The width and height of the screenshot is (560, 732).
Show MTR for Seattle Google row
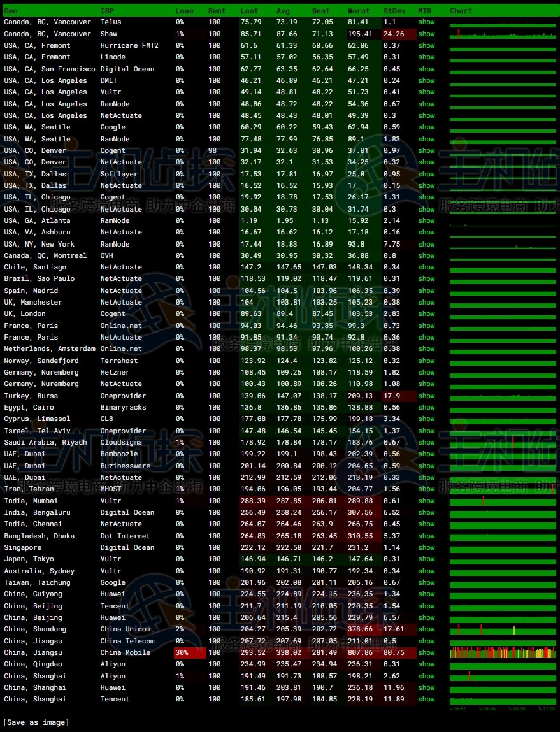pyautogui.click(x=426, y=127)
